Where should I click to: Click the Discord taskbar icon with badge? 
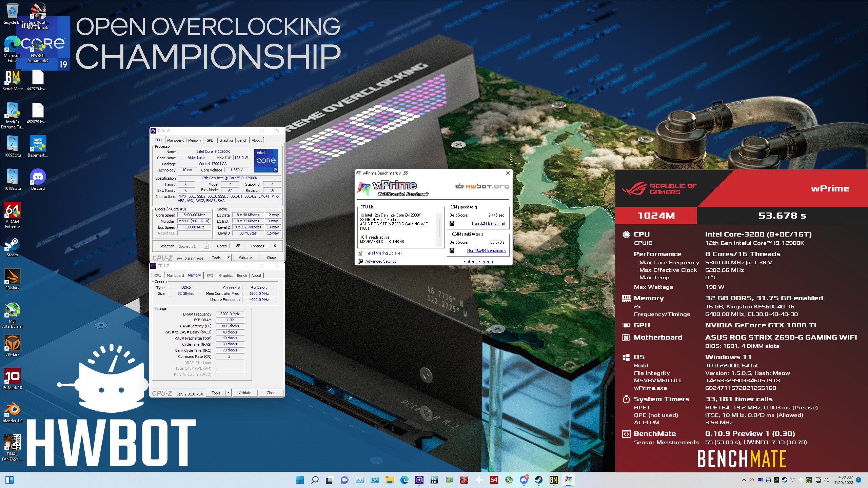(524, 480)
